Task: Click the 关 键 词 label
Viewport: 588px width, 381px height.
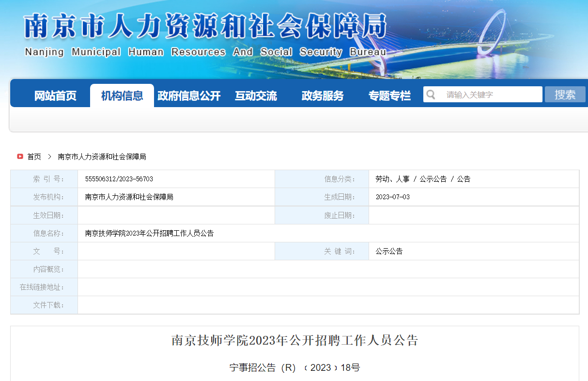Action: click(x=340, y=251)
